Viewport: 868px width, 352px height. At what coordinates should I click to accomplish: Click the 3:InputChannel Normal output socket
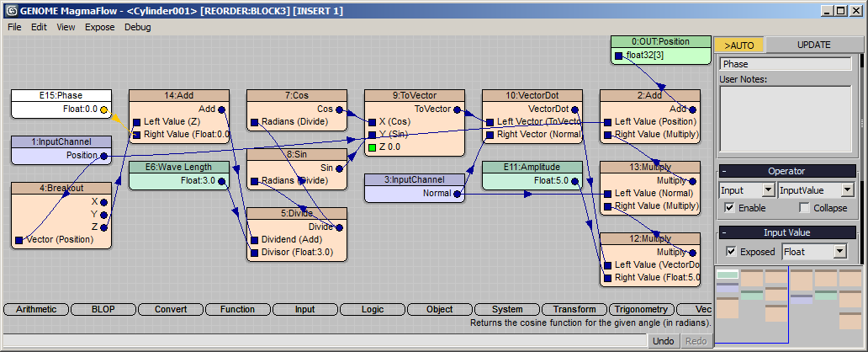pos(457,194)
